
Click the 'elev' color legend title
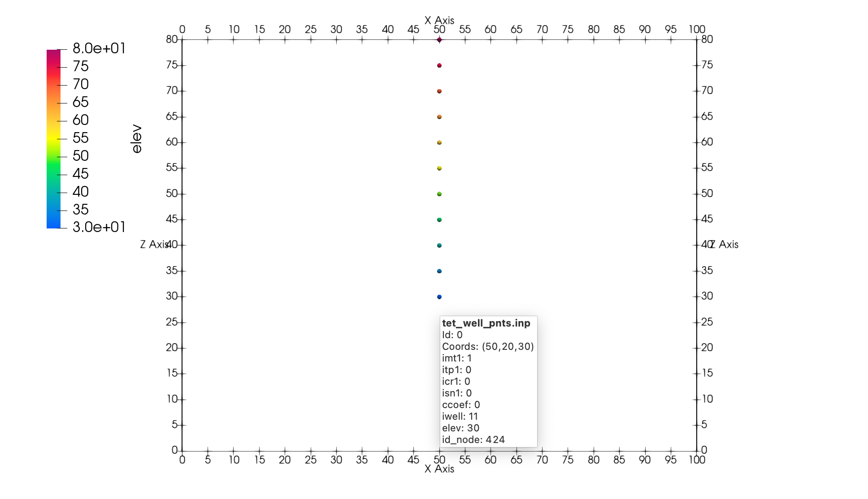[137, 139]
